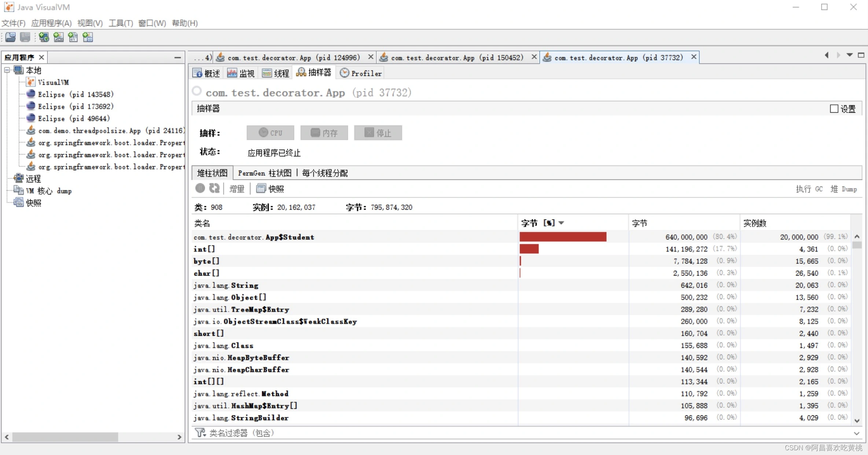Screen dimensions: 868x455
Task: Open the 监视 monitoring view
Action: pyautogui.click(x=241, y=73)
